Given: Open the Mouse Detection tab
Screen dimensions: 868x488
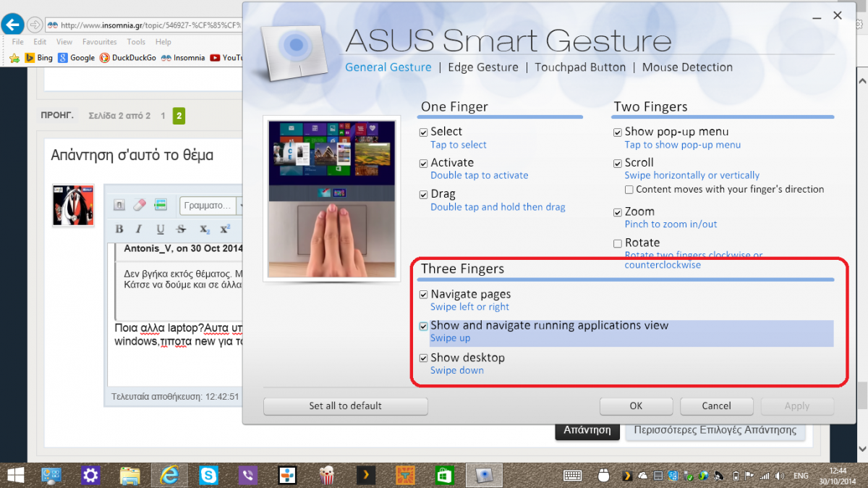Looking at the screenshot, I should tap(687, 67).
